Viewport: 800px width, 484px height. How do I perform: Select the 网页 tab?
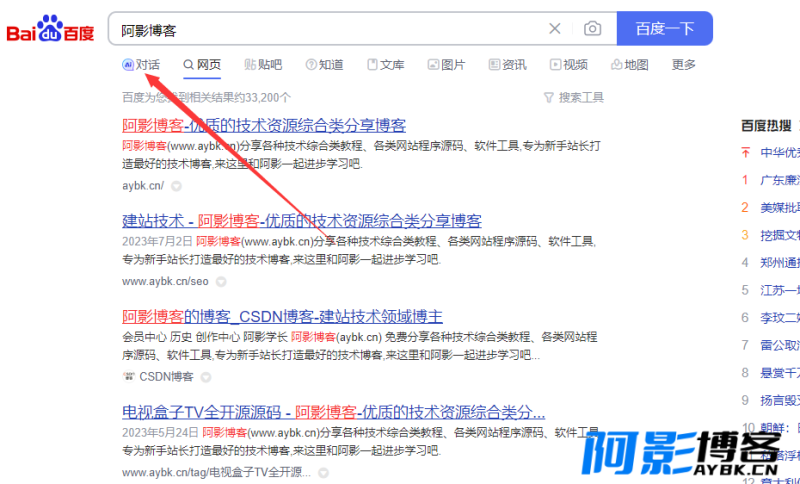(202, 65)
